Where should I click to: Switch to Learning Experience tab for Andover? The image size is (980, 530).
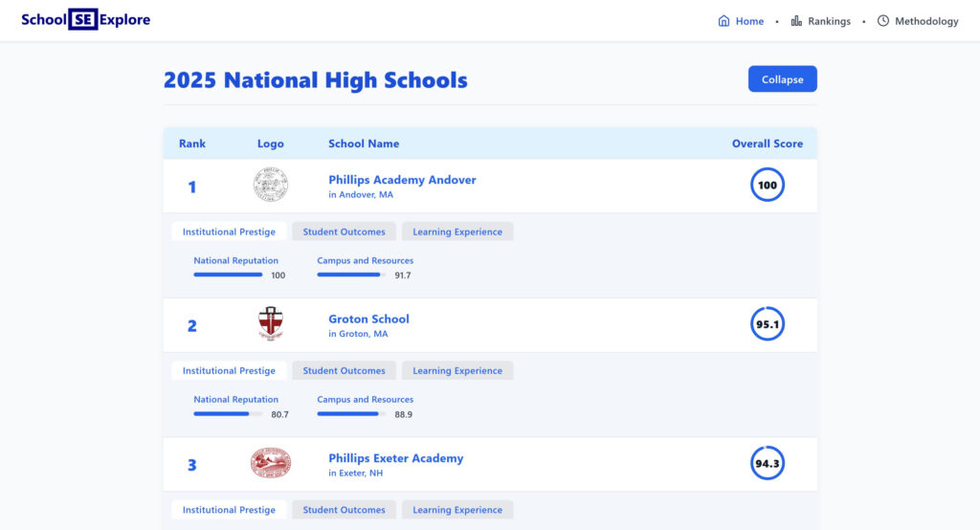click(457, 232)
